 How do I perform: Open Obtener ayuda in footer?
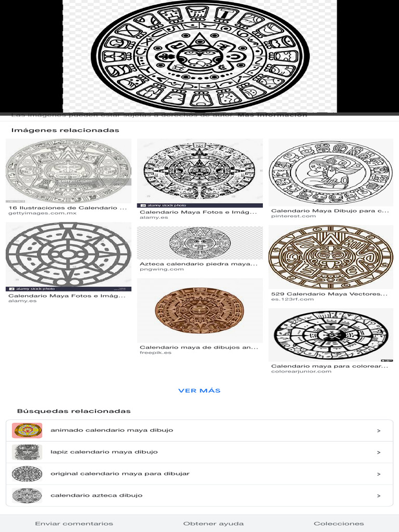(214, 524)
